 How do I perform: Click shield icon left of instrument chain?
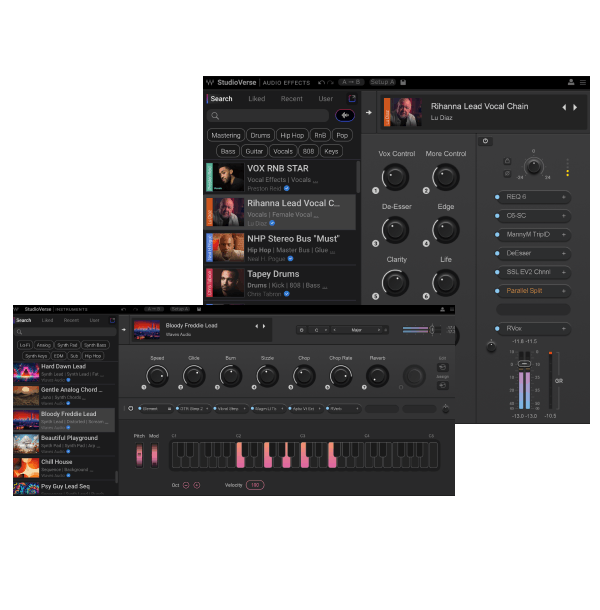[x=131, y=408]
